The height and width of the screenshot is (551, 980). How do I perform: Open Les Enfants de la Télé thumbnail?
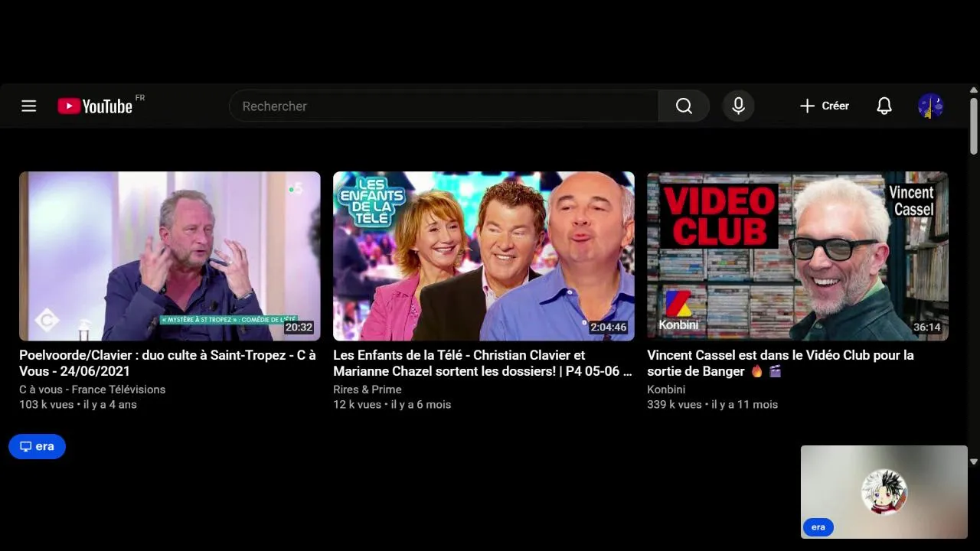pyautogui.click(x=484, y=256)
